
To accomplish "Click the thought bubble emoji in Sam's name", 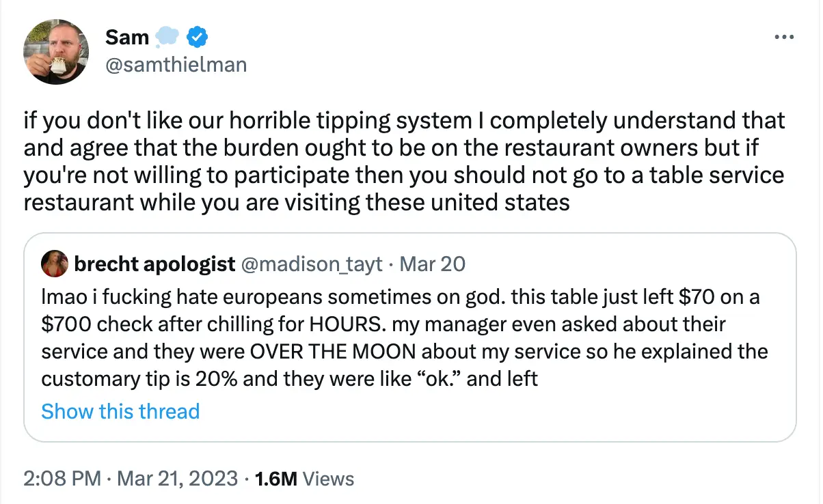I will 167,37.
